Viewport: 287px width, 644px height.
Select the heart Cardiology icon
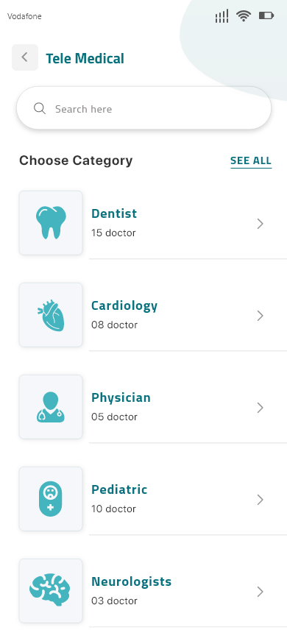pos(51,315)
